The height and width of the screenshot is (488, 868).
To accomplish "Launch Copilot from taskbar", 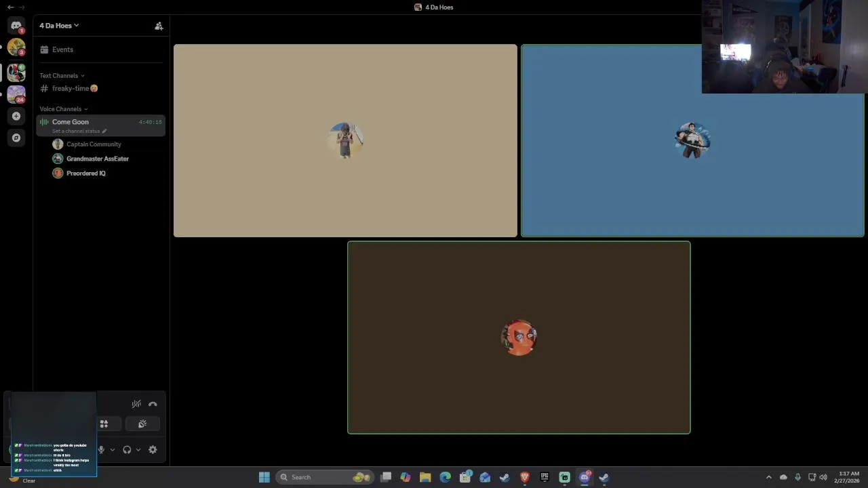I will 406,477.
